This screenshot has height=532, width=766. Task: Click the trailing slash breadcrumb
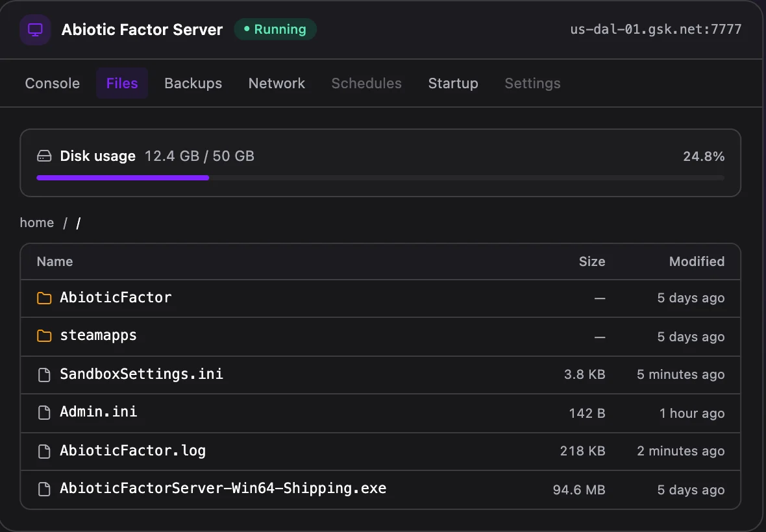[79, 223]
